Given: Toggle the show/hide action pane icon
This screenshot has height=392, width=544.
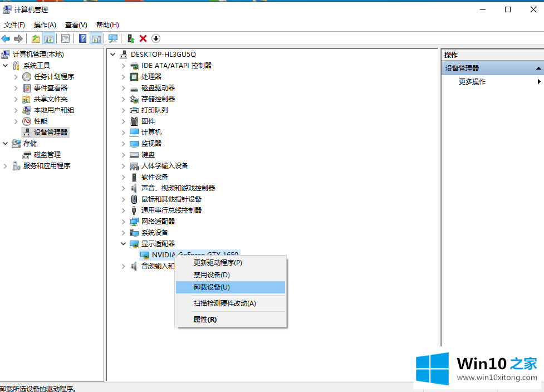Looking at the screenshot, I should (96, 38).
